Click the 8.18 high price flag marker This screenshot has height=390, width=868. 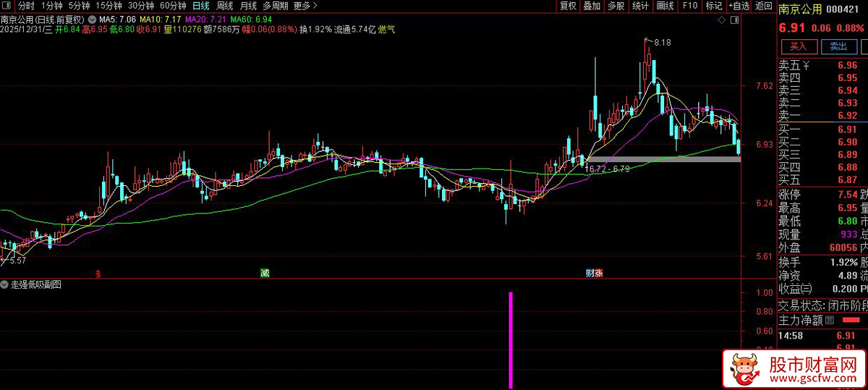(x=658, y=43)
